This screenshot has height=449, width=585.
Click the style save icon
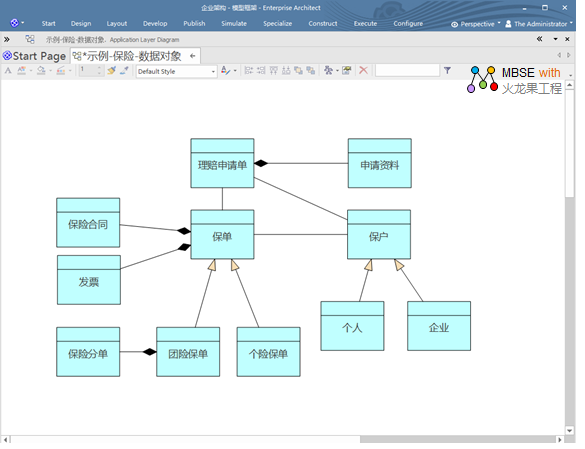(225, 71)
